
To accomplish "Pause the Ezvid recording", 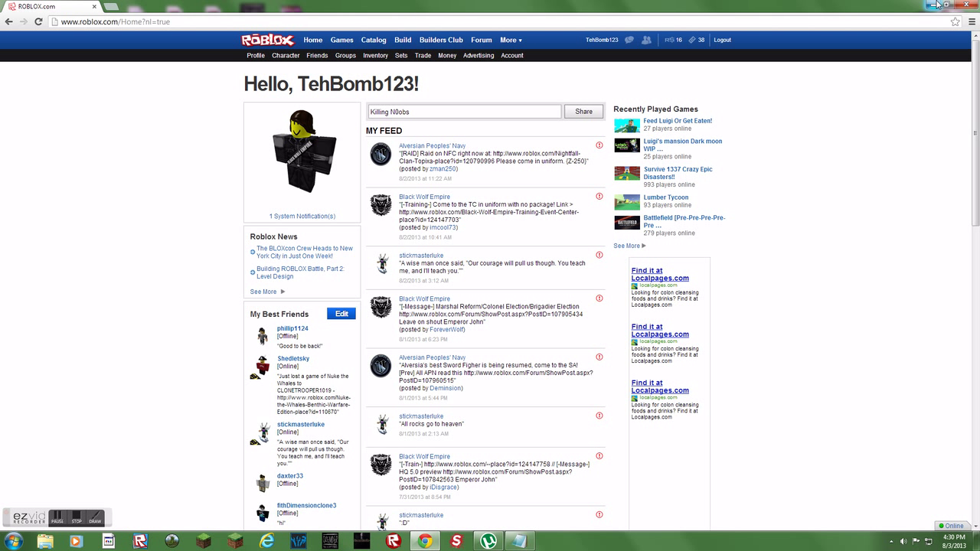I will point(57,518).
